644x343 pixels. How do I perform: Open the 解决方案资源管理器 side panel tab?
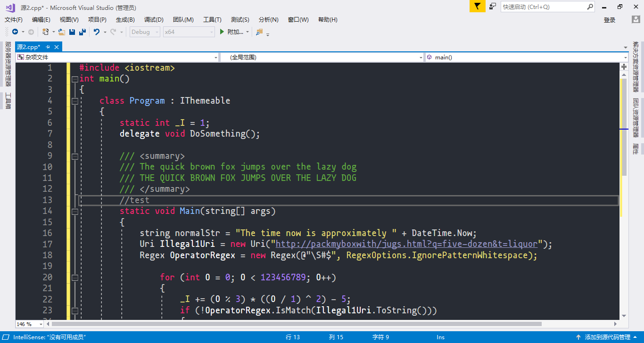click(x=636, y=67)
